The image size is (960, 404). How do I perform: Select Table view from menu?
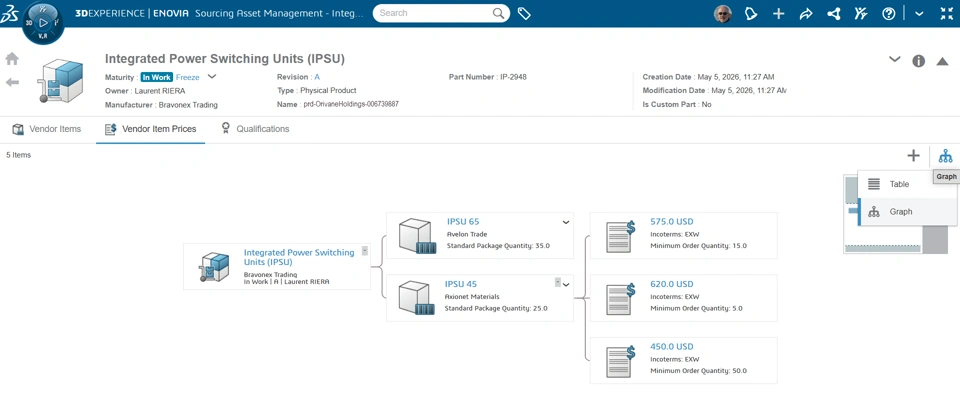(x=908, y=184)
